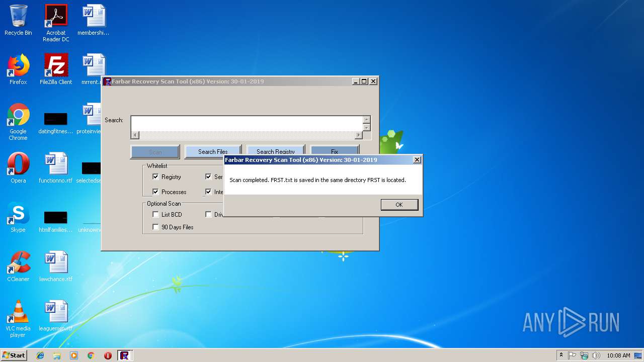Open FileZilla Client shortcut
Viewport: 644px width, 362px height.
click(56, 69)
